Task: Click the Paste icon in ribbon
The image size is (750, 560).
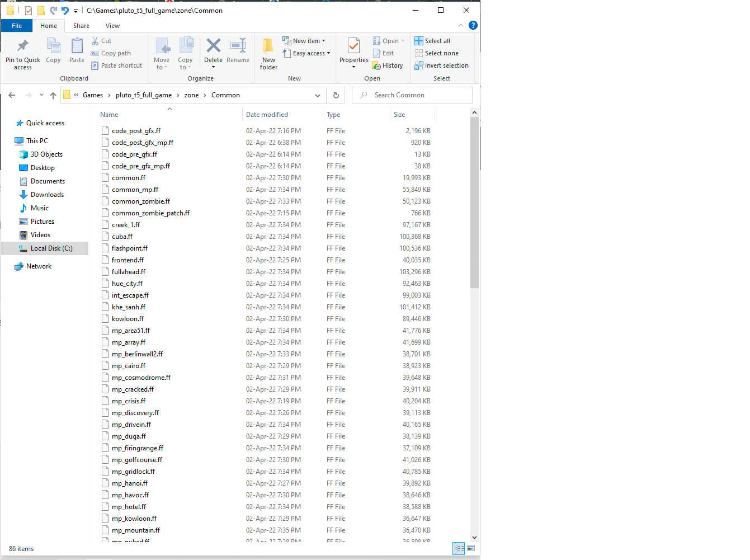Action: (77, 46)
